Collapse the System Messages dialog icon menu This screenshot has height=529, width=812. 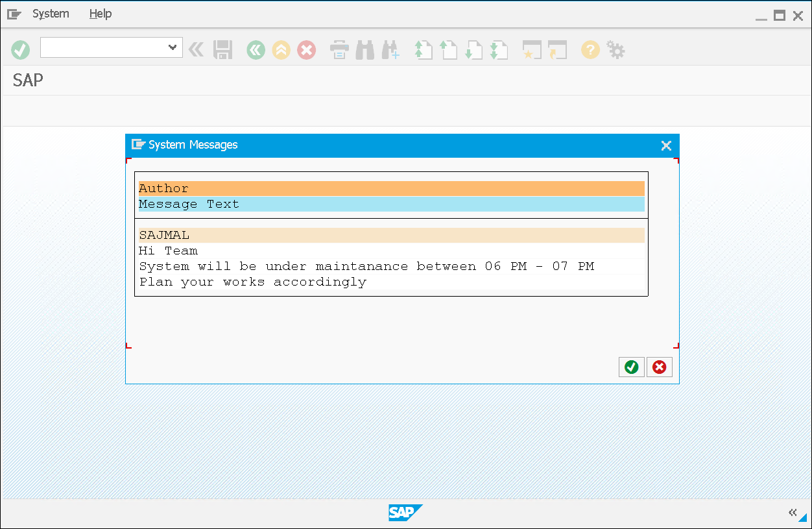click(x=138, y=145)
